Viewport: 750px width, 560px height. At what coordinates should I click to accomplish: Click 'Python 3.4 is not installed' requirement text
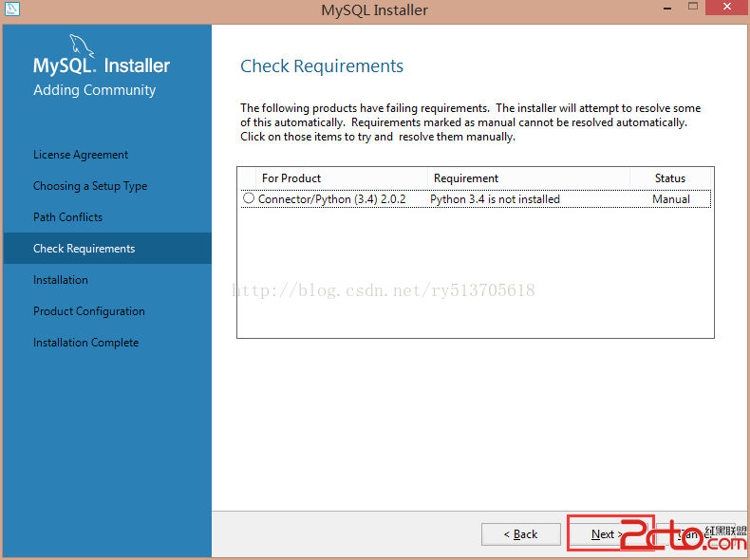(495, 199)
